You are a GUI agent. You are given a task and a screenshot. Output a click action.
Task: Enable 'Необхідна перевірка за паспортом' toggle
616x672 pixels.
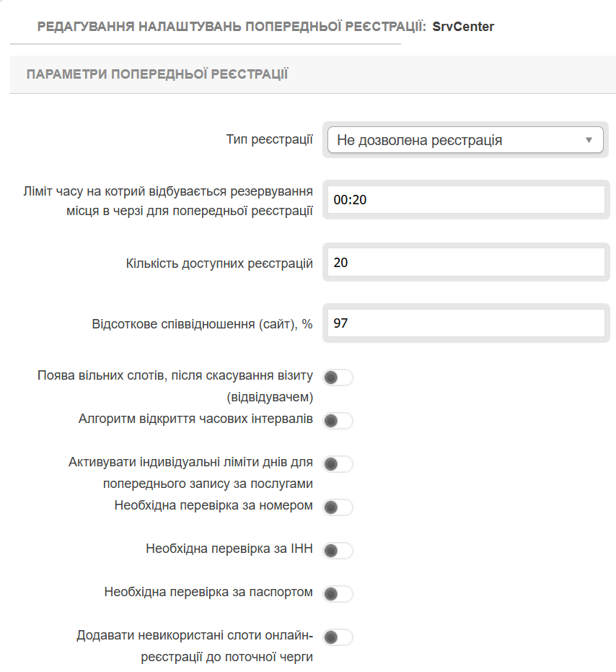[338, 594]
